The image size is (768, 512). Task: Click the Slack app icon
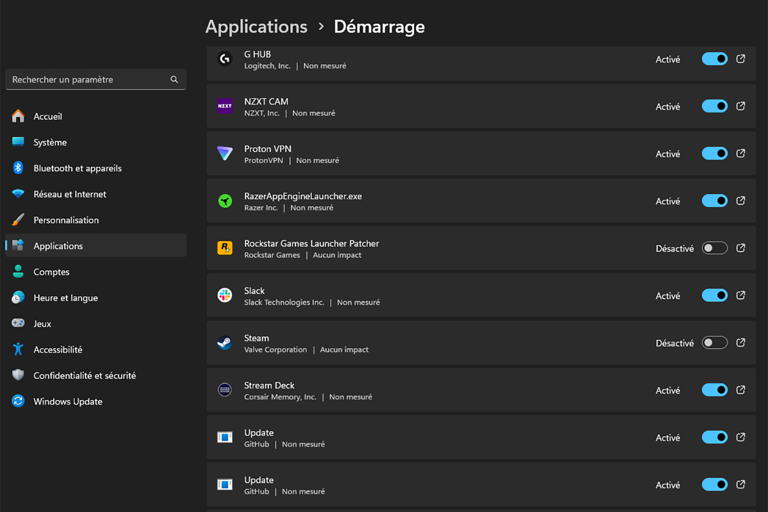(225, 295)
